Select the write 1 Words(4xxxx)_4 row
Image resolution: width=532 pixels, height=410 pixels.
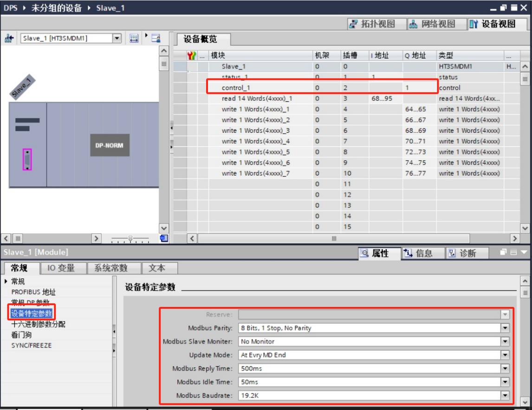click(346, 141)
